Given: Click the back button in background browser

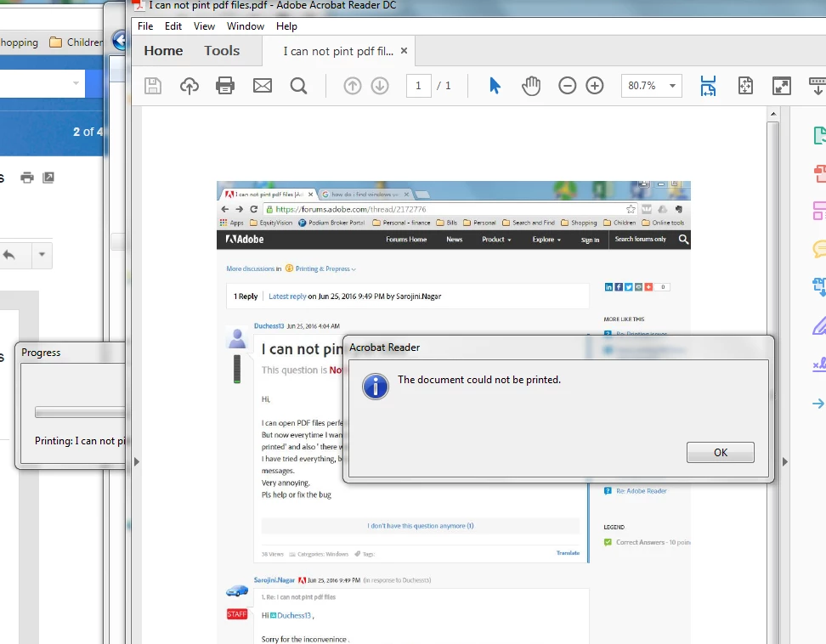Looking at the screenshot, I should click(119, 40).
